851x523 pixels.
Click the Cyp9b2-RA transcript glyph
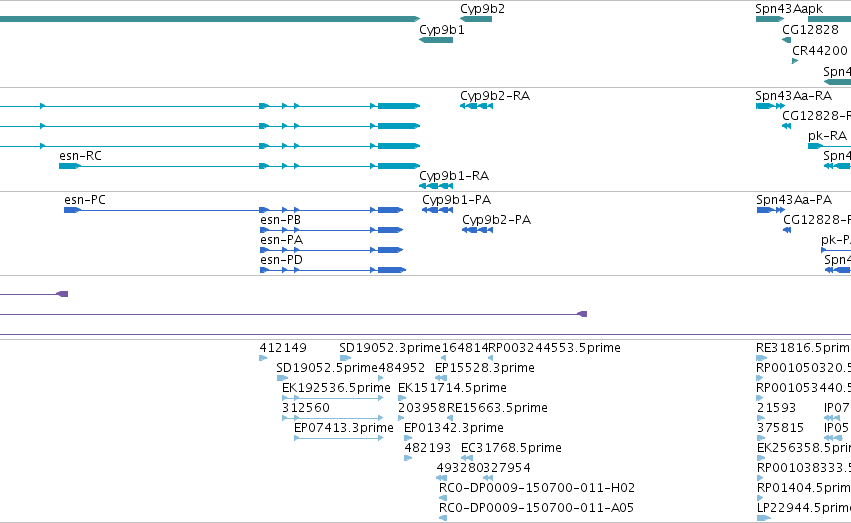point(477,106)
